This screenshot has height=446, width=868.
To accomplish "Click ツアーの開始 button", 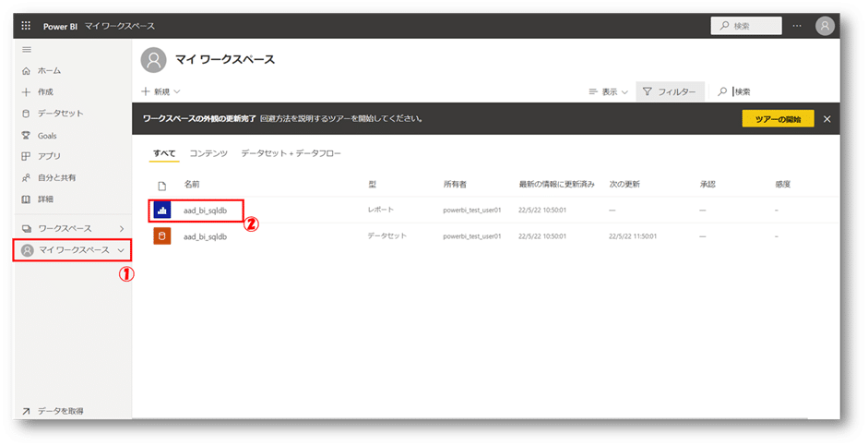I will pyautogui.click(x=778, y=119).
